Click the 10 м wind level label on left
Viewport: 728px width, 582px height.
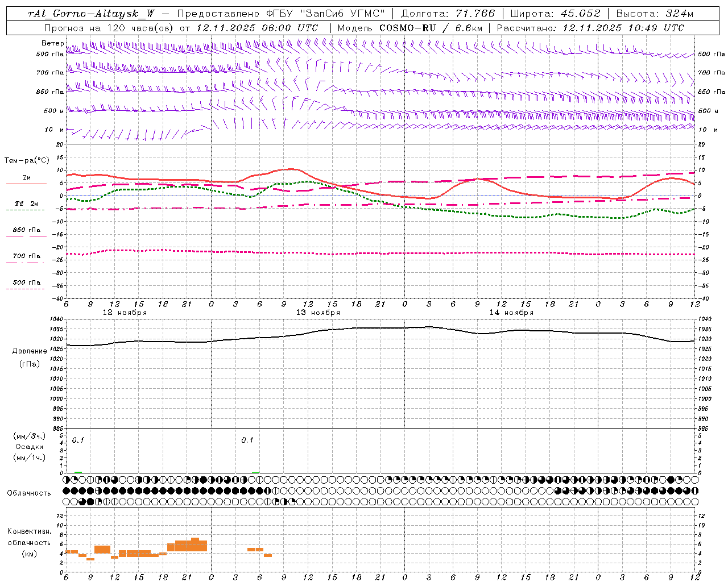click(54, 130)
